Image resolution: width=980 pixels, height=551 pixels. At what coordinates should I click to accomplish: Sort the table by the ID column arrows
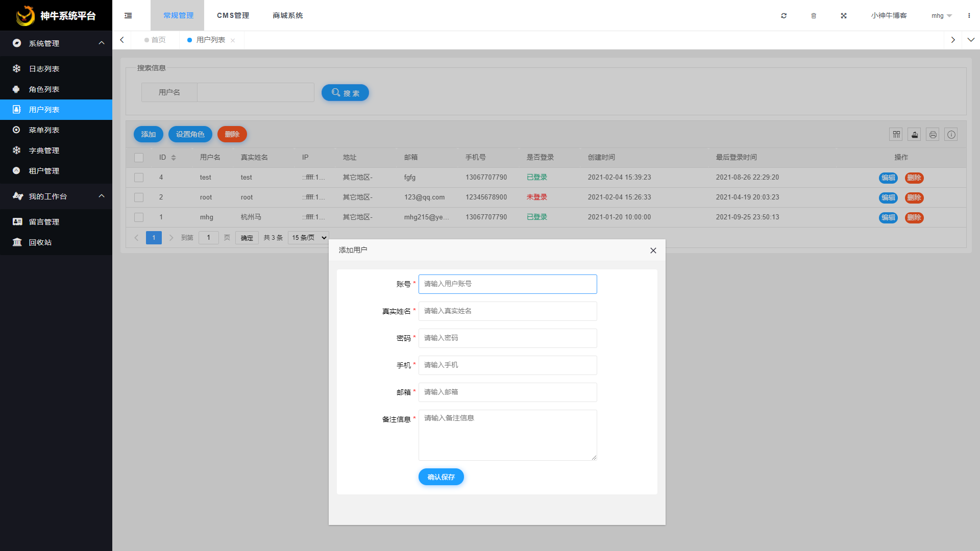pyautogui.click(x=174, y=157)
